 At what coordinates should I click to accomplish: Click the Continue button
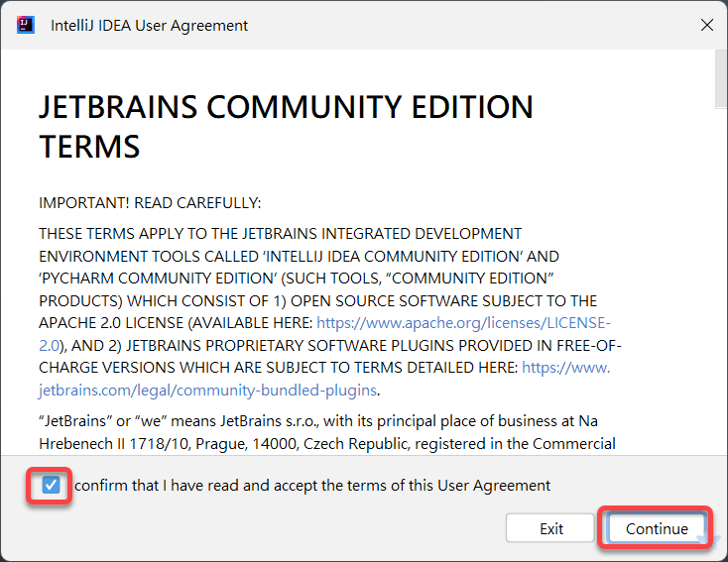click(x=657, y=528)
